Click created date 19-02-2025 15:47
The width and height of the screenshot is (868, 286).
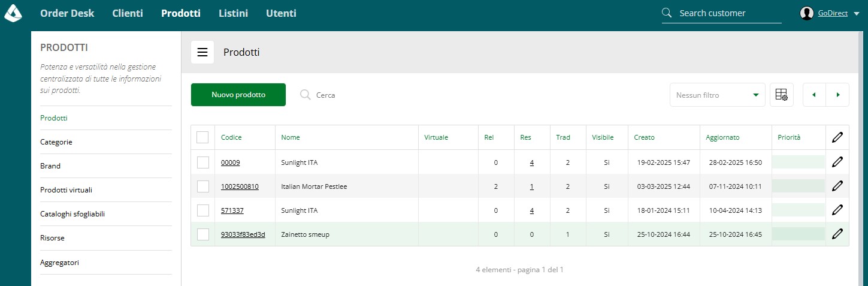coord(664,162)
